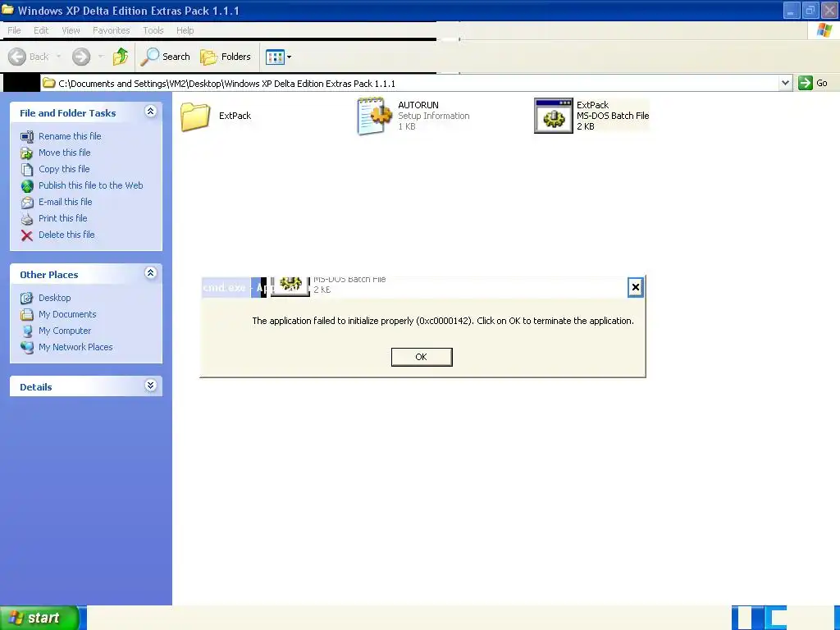Open the Views icon menu

pyautogui.click(x=275, y=57)
